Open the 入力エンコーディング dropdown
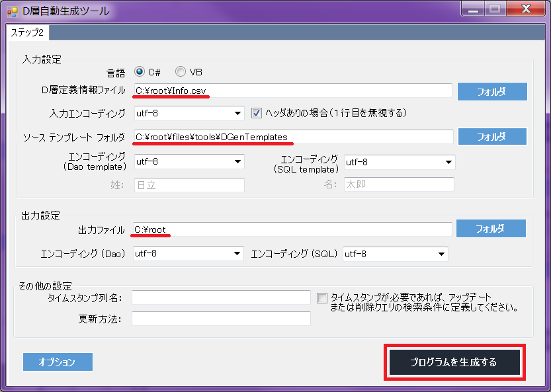This screenshot has width=551, height=392. tap(189, 114)
